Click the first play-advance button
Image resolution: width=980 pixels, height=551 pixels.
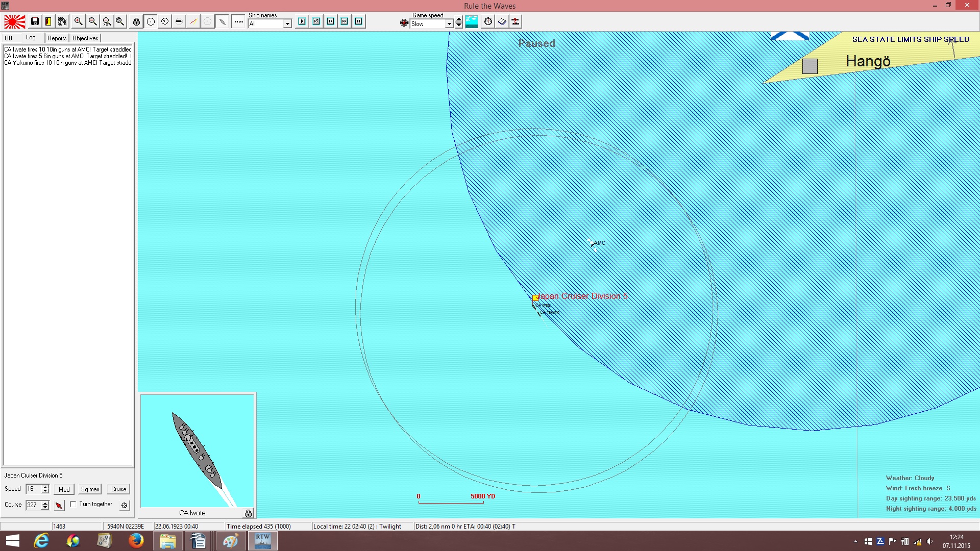[302, 21]
